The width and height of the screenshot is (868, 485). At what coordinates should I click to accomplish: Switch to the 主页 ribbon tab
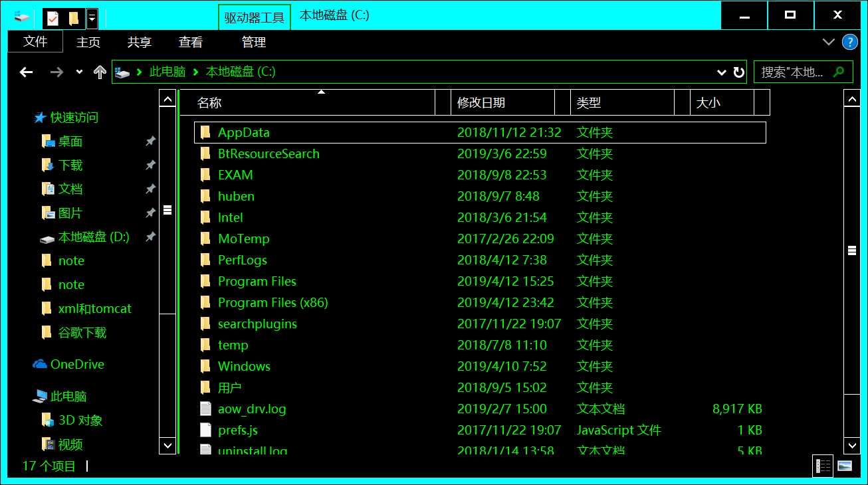pyautogui.click(x=88, y=43)
